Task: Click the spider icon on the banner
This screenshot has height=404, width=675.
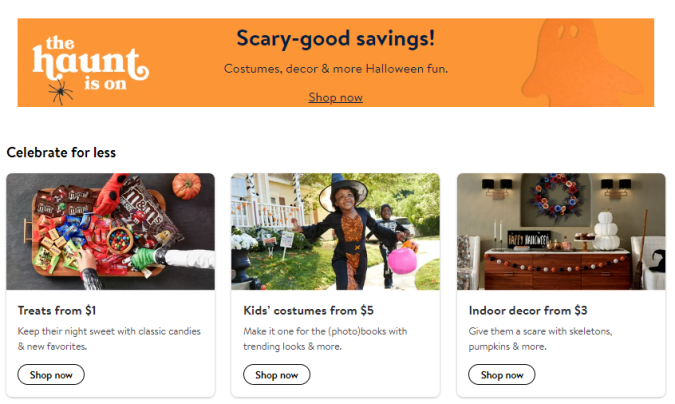Action: click(x=61, y=92)
